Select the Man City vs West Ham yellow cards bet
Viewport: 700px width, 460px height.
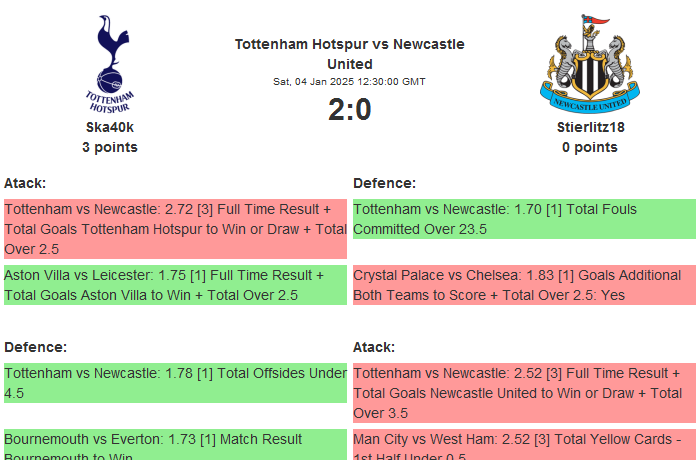pyautogui.click(x=524, y=446)
